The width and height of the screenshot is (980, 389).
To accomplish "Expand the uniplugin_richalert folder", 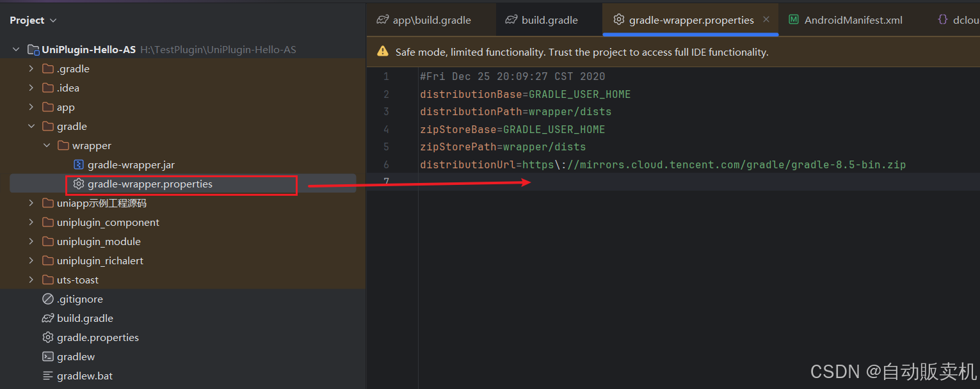I will point(31,260).
